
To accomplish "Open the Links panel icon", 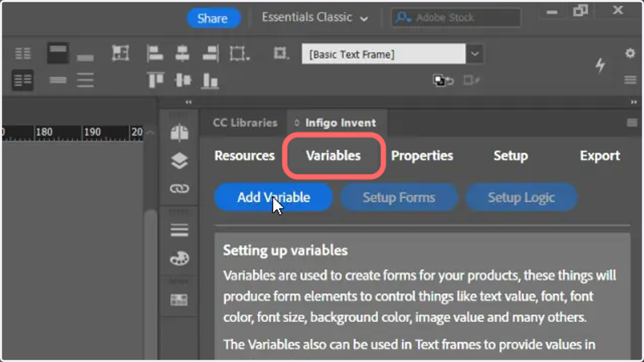I will click(x=179, y=189).
